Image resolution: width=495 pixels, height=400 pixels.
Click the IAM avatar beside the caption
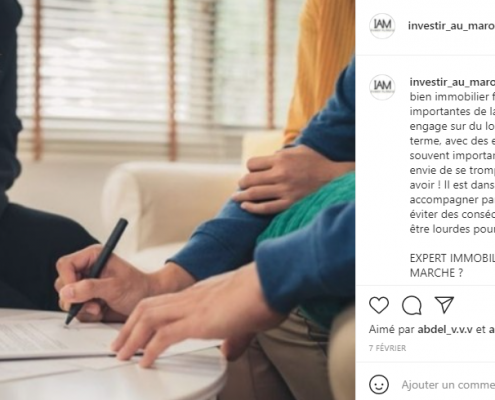(x=382, y=87)
